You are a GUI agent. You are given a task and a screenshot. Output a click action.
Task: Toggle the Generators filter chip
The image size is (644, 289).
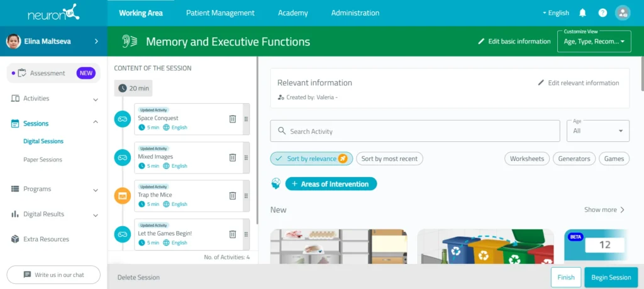coord(574,158)
